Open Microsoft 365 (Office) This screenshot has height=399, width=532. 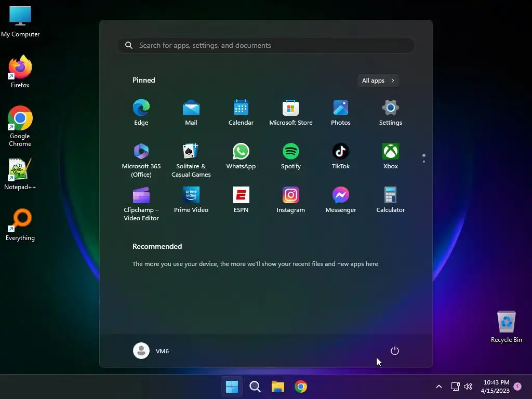click(x=141, y=160)
